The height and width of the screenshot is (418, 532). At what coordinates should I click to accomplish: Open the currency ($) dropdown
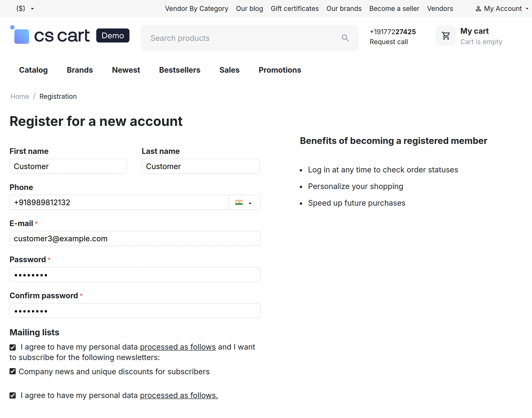click(25, 9)
